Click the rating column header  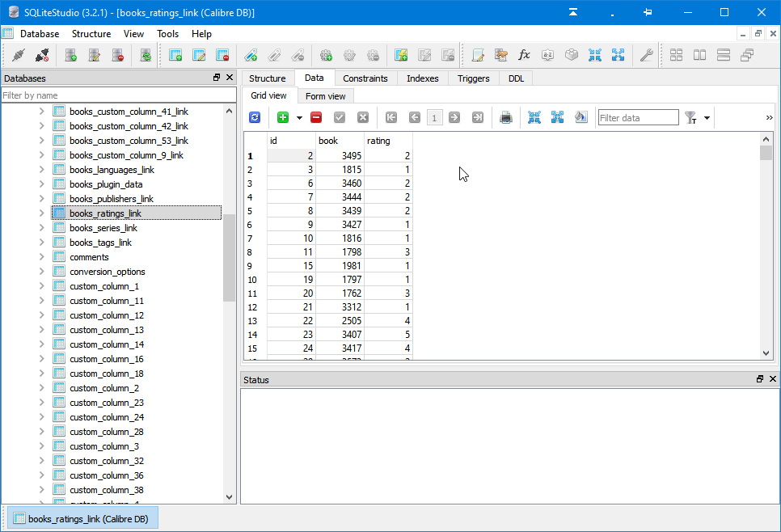tap(387, 141)
